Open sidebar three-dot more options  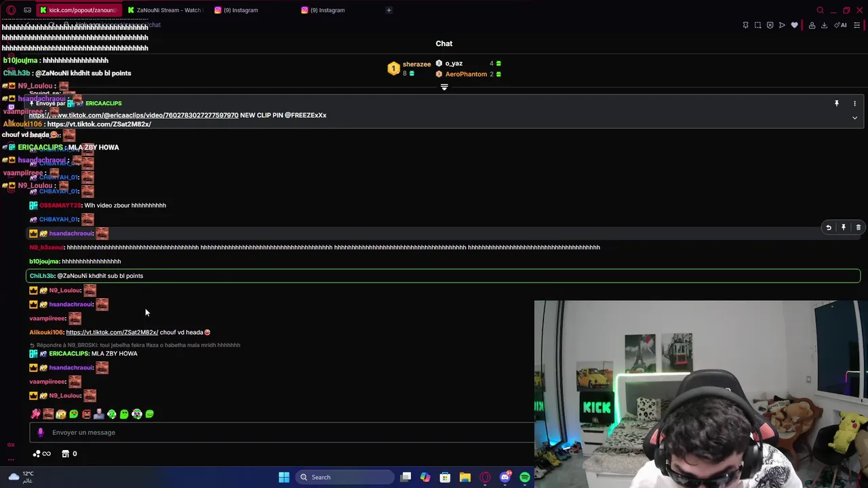tap(11, 459)
